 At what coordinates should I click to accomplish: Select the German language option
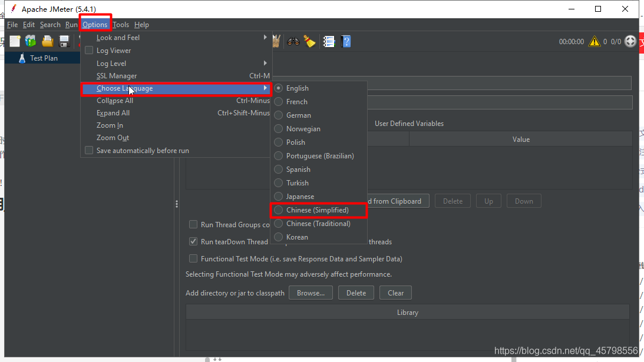(318, 115)
